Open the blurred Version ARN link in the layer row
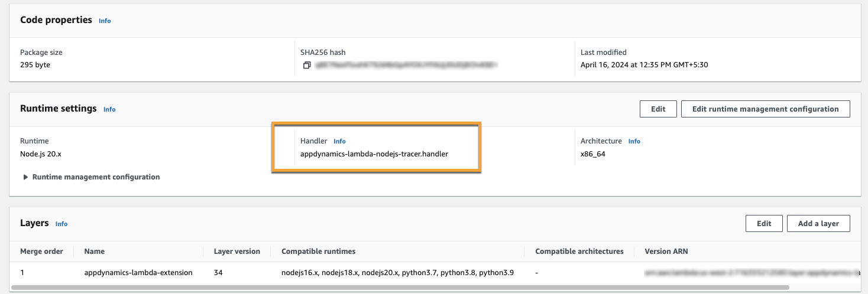The height and width of the screenshot is (294, 868). 752,273
